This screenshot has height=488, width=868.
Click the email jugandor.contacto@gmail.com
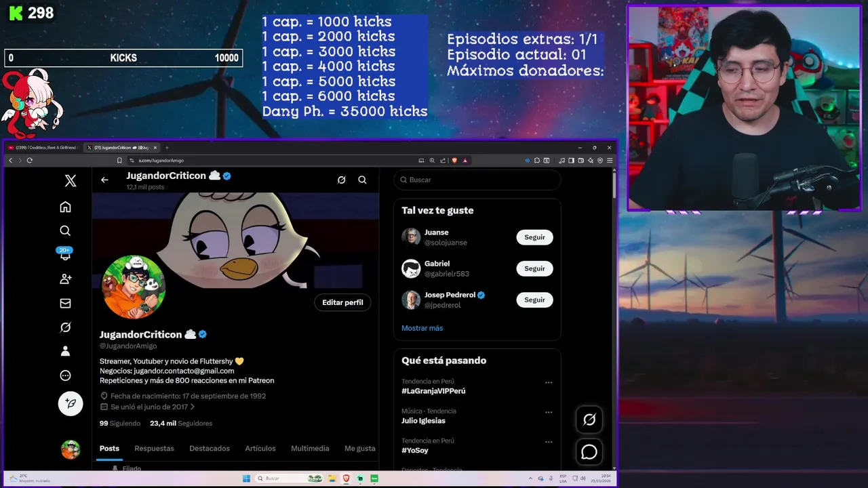coord(184,371)
